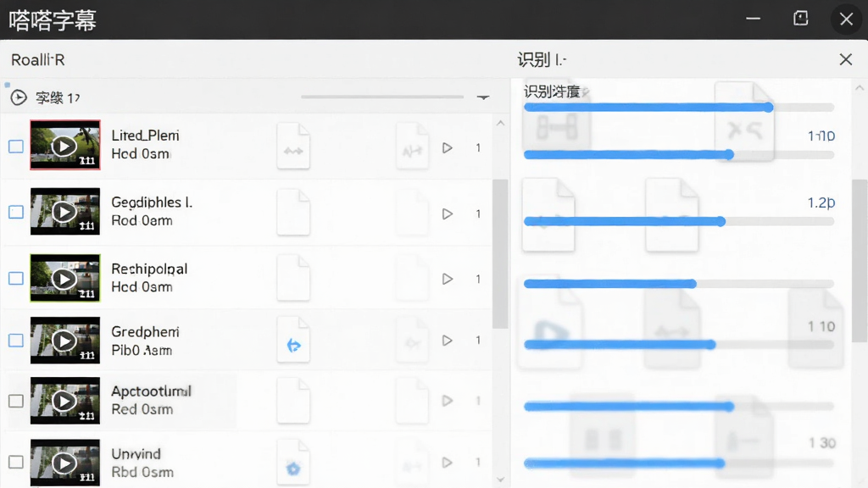The width and height of the screenshot is (868, 488).
Task: Click the blue arrow file icon in Gredphem row
Action: pyautogui.click(x=293, y=341)
